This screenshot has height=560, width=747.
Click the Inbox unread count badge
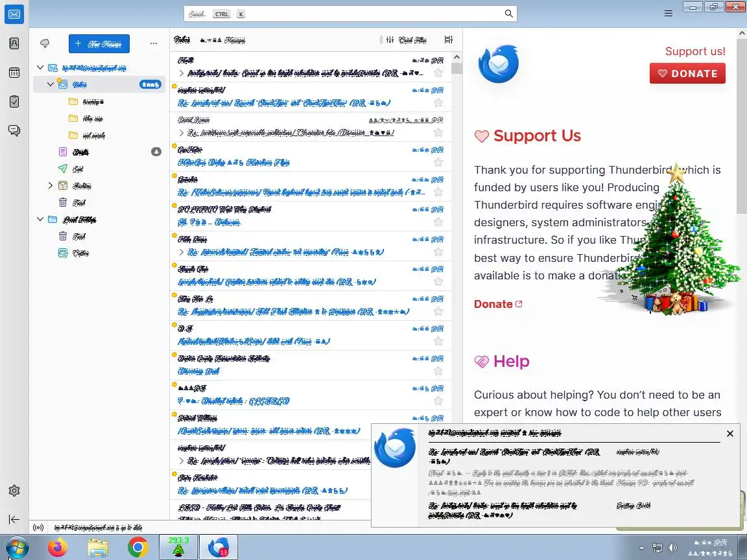[150, 84]
